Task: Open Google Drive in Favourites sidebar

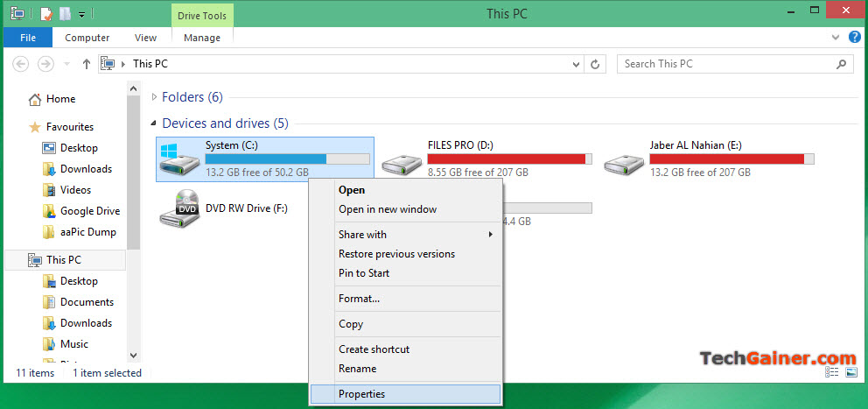Action: point(89,211)
